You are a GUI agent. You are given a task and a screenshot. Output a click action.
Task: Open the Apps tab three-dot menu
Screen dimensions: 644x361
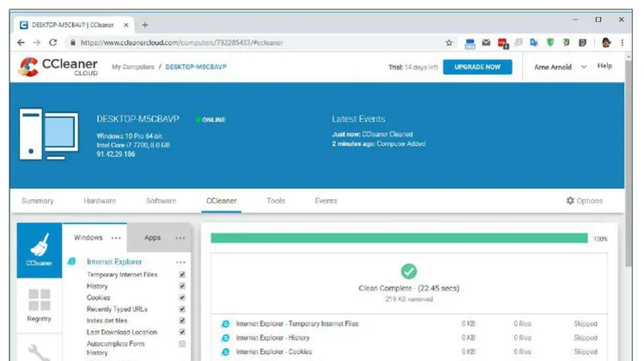(x=180, y=238)
